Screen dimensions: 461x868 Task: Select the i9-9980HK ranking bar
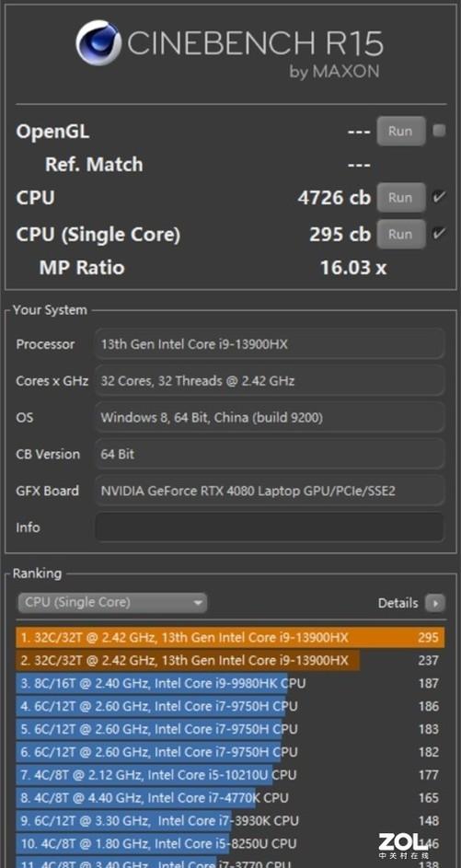point(230,683)
